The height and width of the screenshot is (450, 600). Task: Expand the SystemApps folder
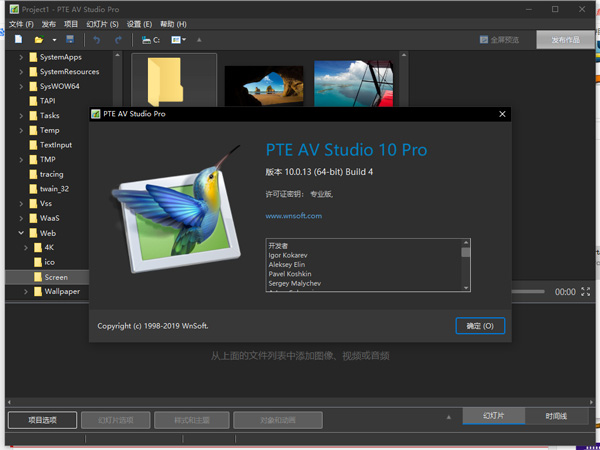coord(21,57)
